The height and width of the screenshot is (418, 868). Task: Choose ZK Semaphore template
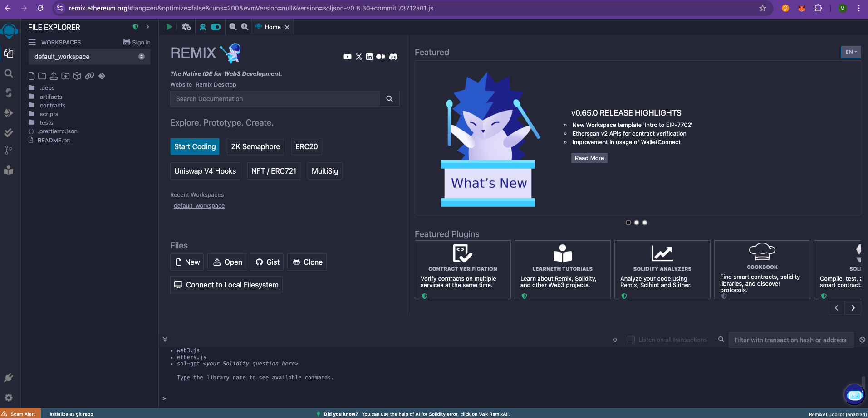[x=255, y=146]
